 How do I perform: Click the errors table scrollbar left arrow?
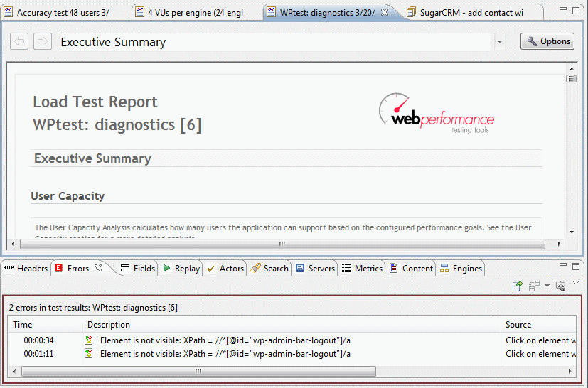[14, 371]
